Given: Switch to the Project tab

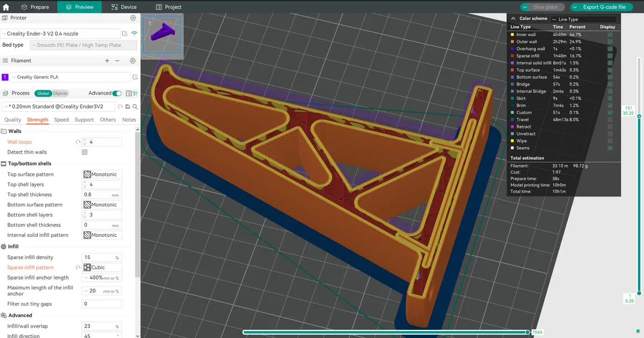Looking at the screenshot, I should [169, 7].
